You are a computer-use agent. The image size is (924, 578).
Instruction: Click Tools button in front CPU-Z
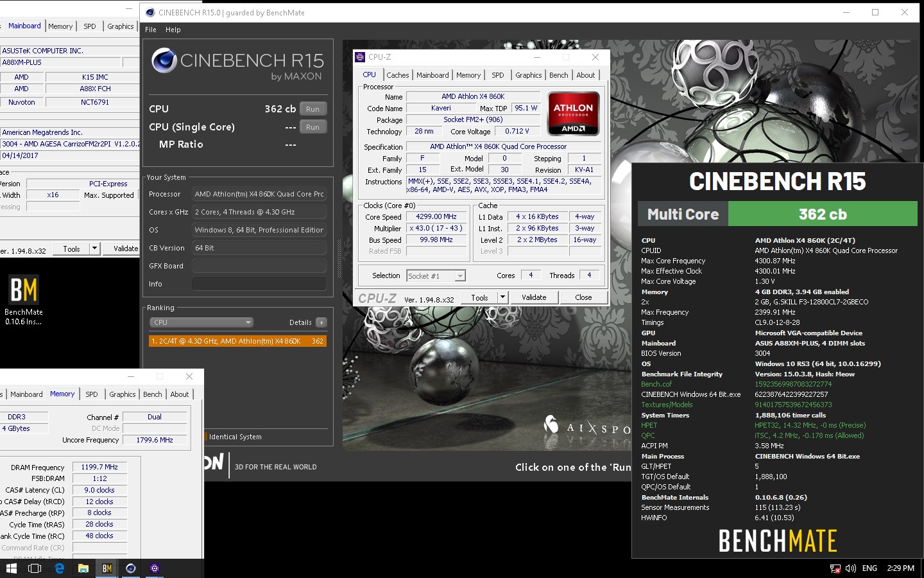coord(479,297)
